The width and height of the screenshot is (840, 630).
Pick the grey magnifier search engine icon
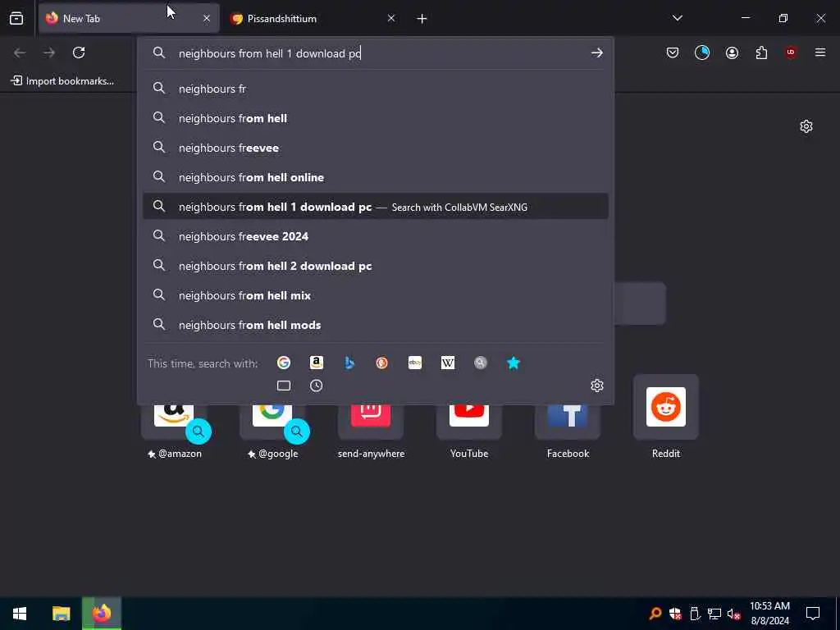pos(481,363)
